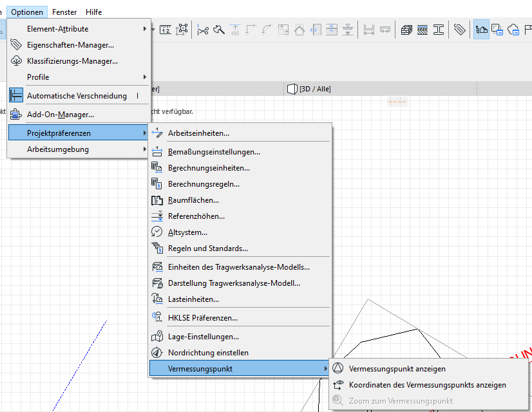The width and height of the screenshot is (532, 412).
Task: Open the Hilfe menu
Action: 94,12
